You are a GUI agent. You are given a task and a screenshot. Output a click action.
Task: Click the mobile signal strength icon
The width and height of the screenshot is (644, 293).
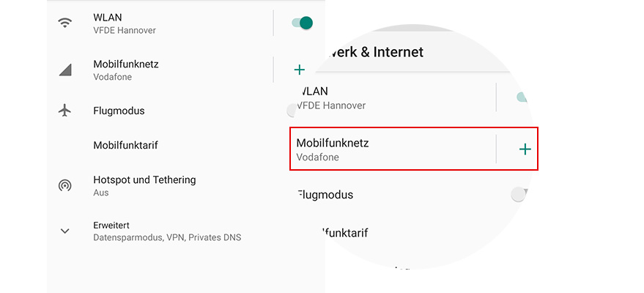click(x=65, y=70)
